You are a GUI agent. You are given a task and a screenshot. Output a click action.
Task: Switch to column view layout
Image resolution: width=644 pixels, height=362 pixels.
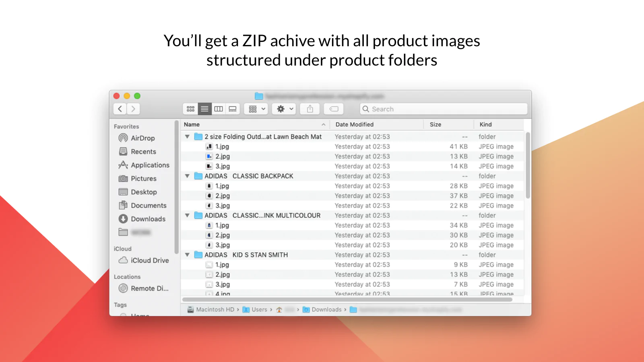click(219, 109)
